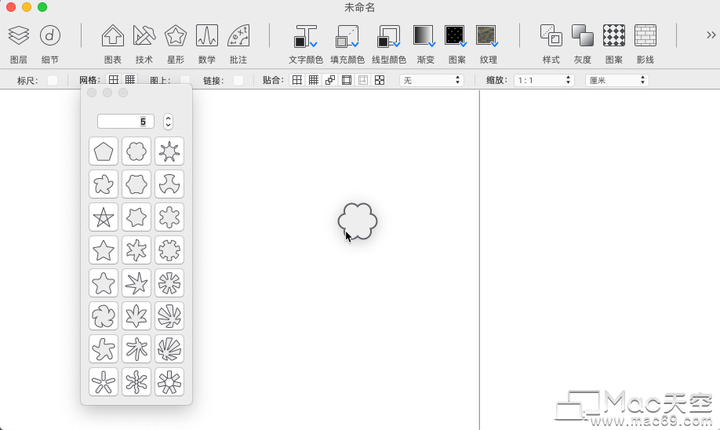This screenshot has width=720, height=430.
Task: Select the 星形 star shapes tool
Action: point(175,35)
